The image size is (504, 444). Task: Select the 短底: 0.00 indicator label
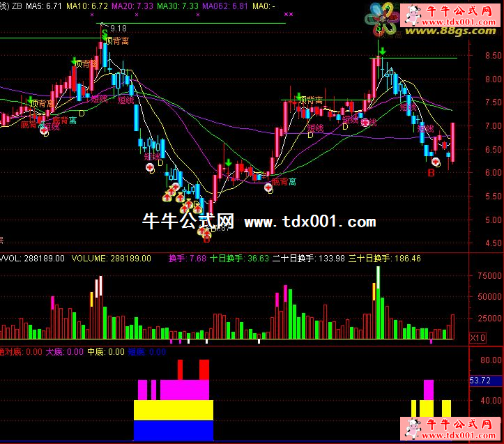147,352
